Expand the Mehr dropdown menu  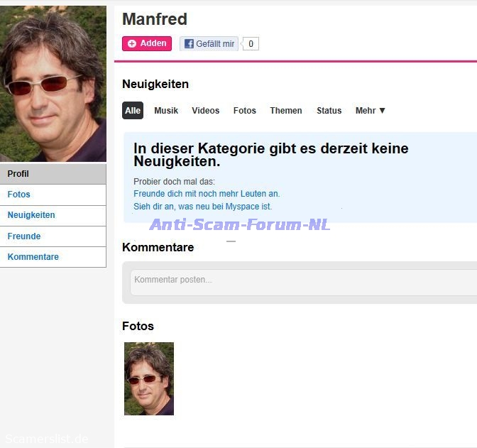pos(370,111)
